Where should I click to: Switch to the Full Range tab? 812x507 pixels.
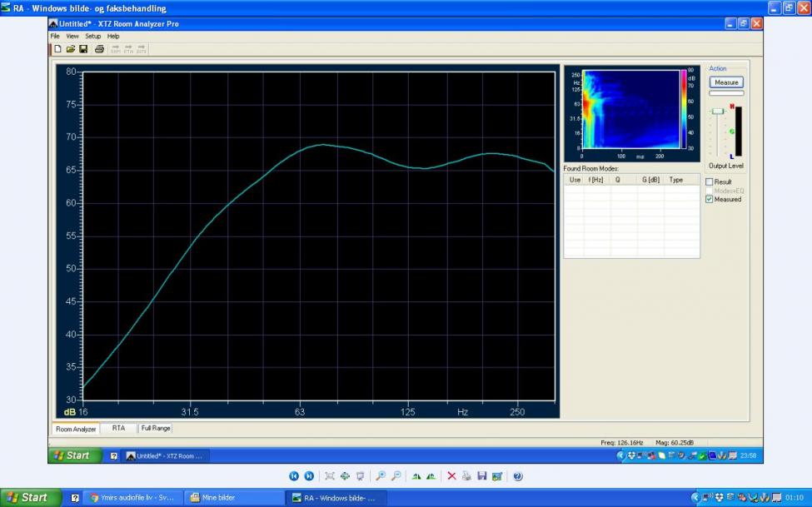click(156, 429)
